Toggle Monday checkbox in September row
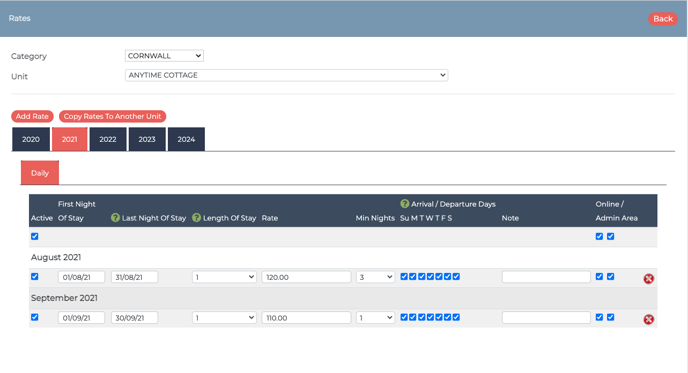This screenshot has height=373, width=688. [x=413, y=317]
